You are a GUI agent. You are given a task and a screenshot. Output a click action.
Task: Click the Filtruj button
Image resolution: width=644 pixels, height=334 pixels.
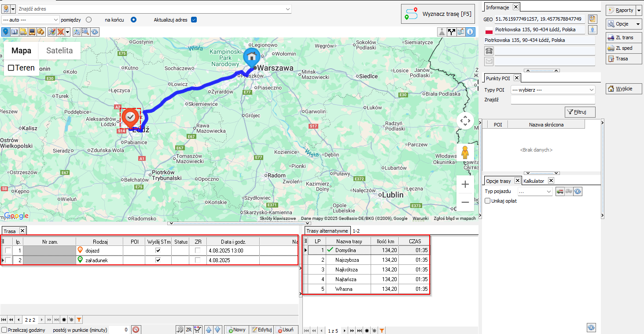pos(580,112)
